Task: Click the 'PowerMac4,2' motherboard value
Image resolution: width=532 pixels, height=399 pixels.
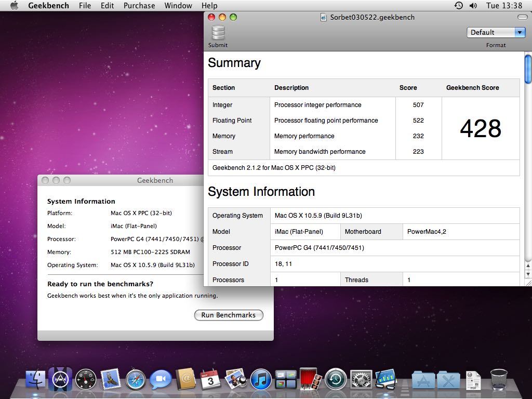Action: click(427, 232)
